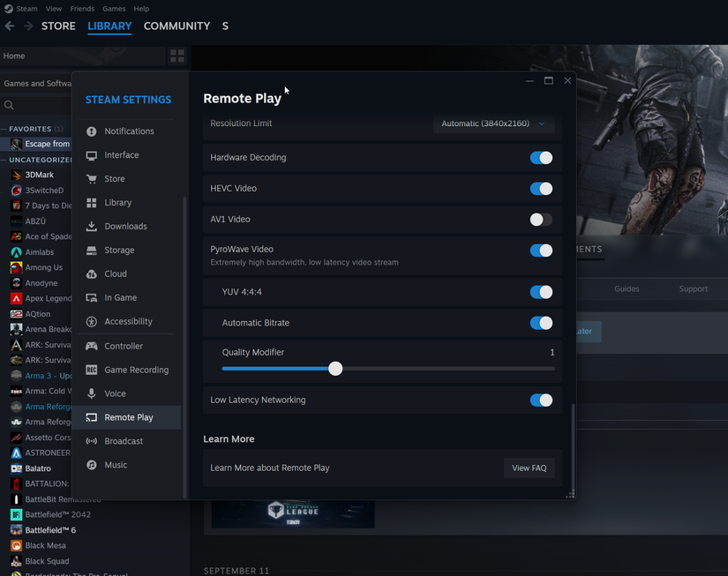This screenshot has width=728, height=576.
Task: Open the Guides link
Action: (x=627, y=288)
